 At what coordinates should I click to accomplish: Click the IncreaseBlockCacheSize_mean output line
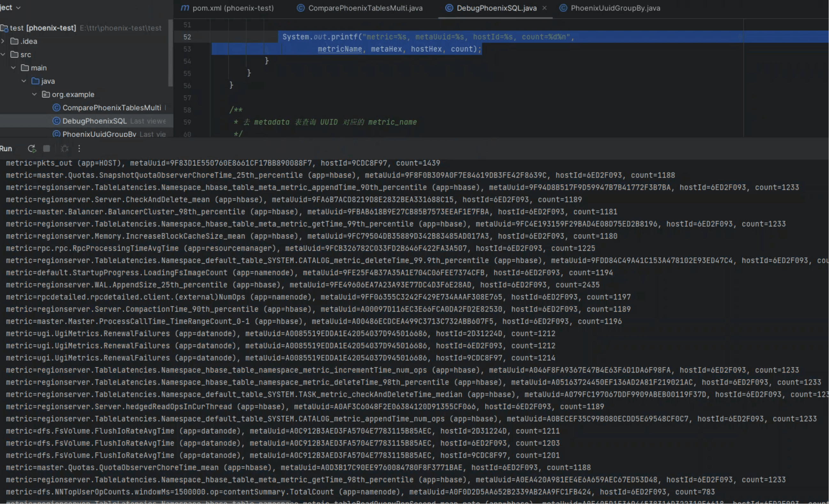(x=312, y=236)
